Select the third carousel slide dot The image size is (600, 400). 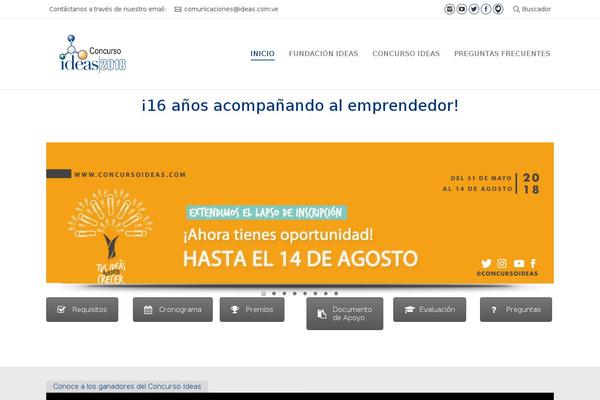click(284, 293)
